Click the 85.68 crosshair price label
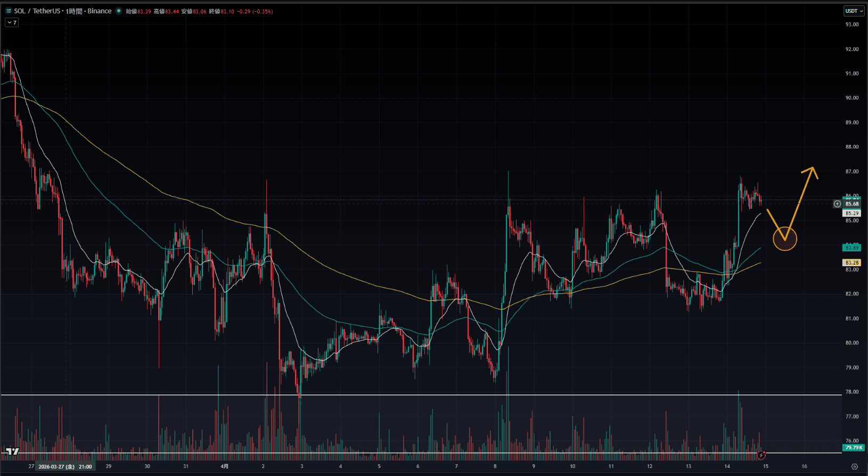 click(x=852, y=204)
